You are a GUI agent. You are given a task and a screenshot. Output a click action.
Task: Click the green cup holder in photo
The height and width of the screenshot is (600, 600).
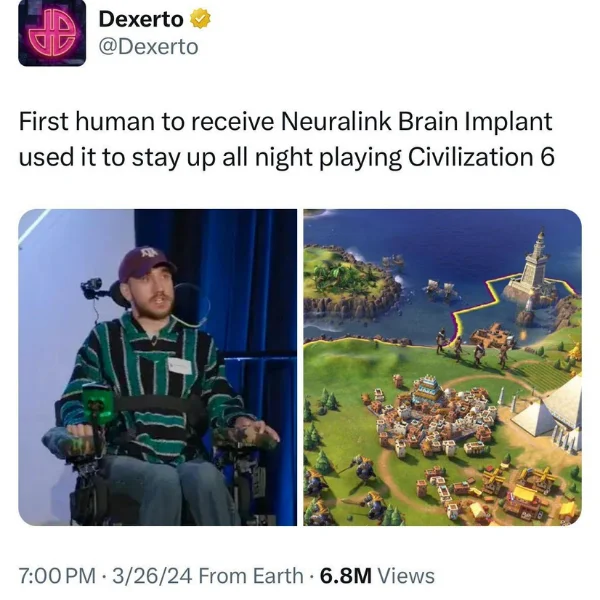98,406
